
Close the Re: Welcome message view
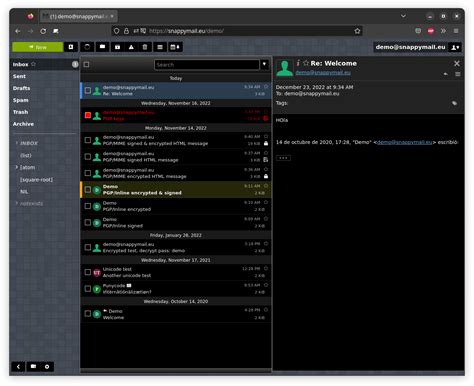pos(457,63)
